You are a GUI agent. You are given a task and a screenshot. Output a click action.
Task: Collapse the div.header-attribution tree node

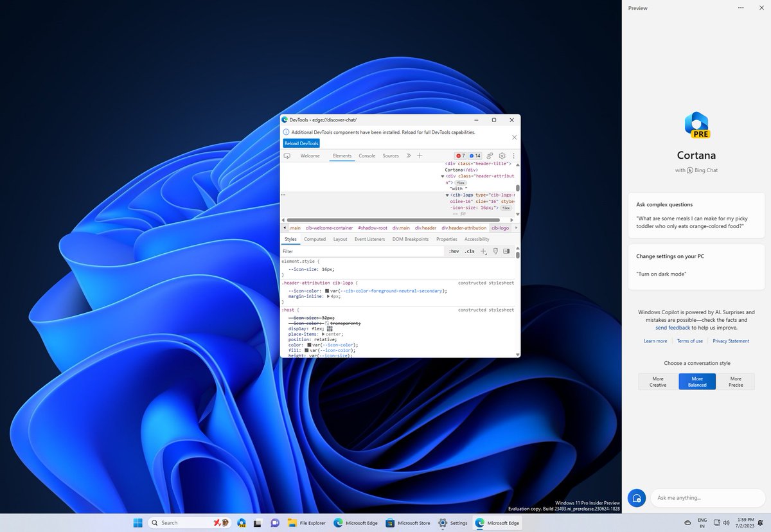[443, 176]
